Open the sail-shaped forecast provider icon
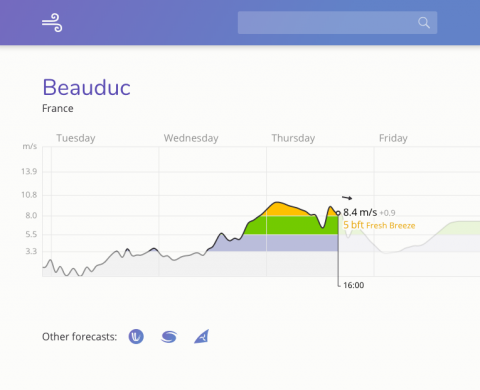 [x=202, y=336]
